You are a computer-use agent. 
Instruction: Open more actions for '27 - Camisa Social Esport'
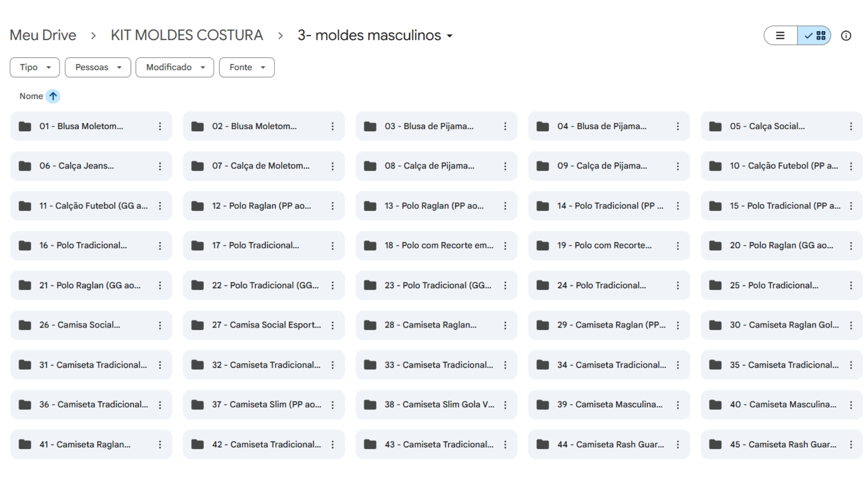pos(332,325)
